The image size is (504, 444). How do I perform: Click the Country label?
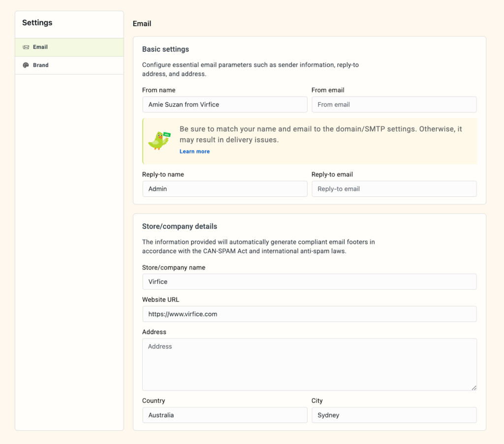pyautogui.click(x=154, y=401)
